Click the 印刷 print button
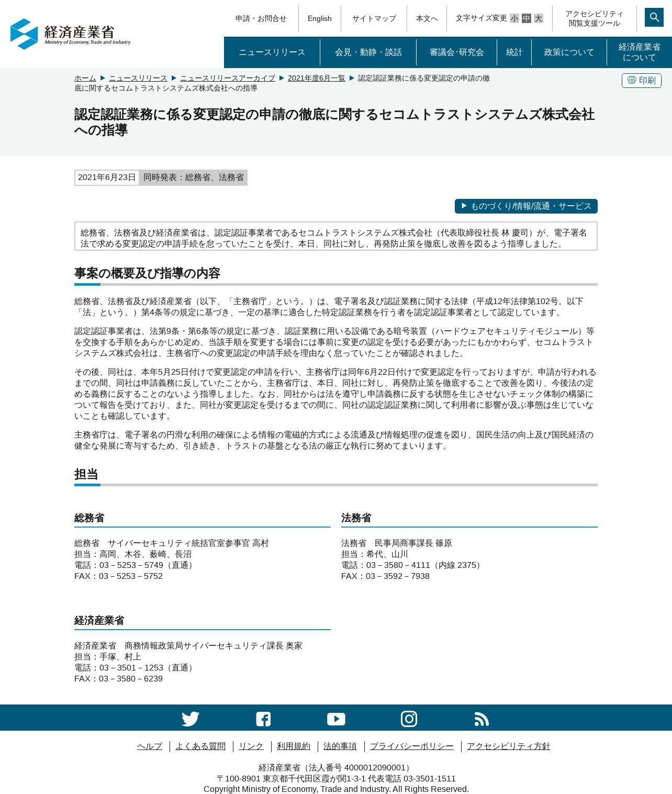The width and height of the screenshot is (672, 794). [x=641, y=80]
